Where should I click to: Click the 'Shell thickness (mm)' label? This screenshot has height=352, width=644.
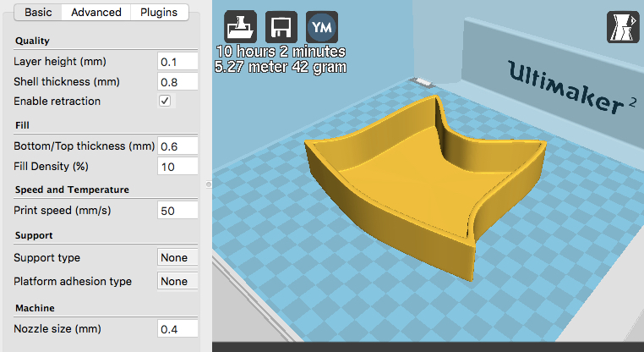tap(67, 81)
